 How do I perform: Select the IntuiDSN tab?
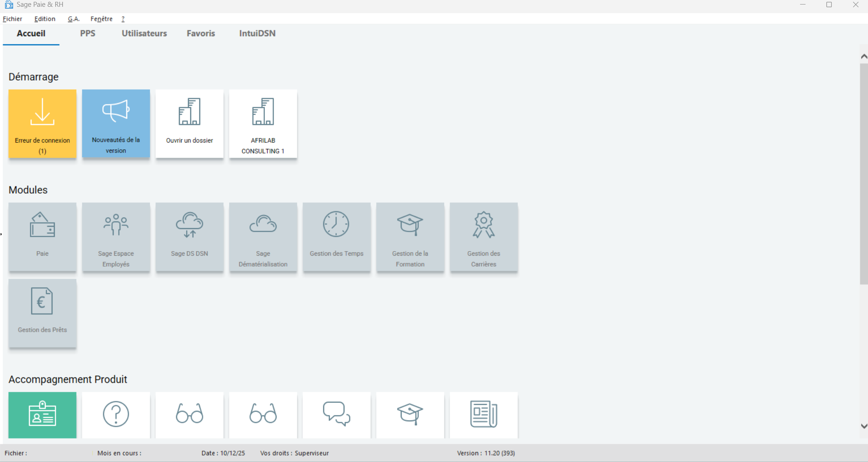click(x=257, y=33)
